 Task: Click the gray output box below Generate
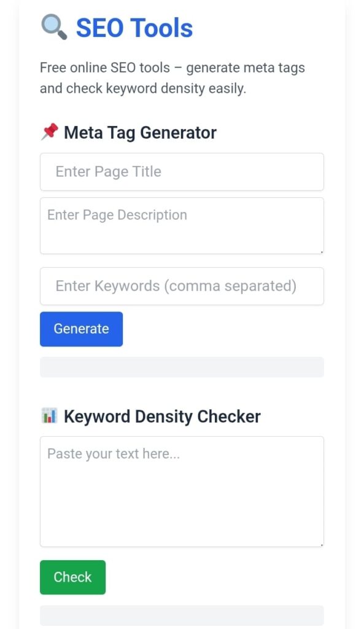182,367
